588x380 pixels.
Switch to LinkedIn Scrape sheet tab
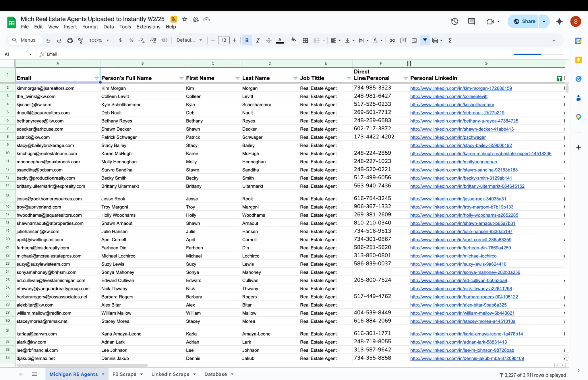pos(170,374)
